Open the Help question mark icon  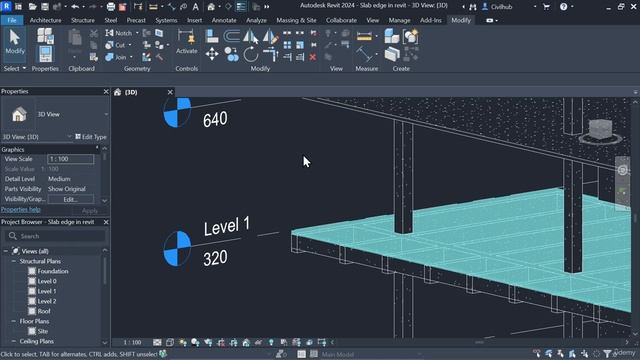(x=563, y=7)
